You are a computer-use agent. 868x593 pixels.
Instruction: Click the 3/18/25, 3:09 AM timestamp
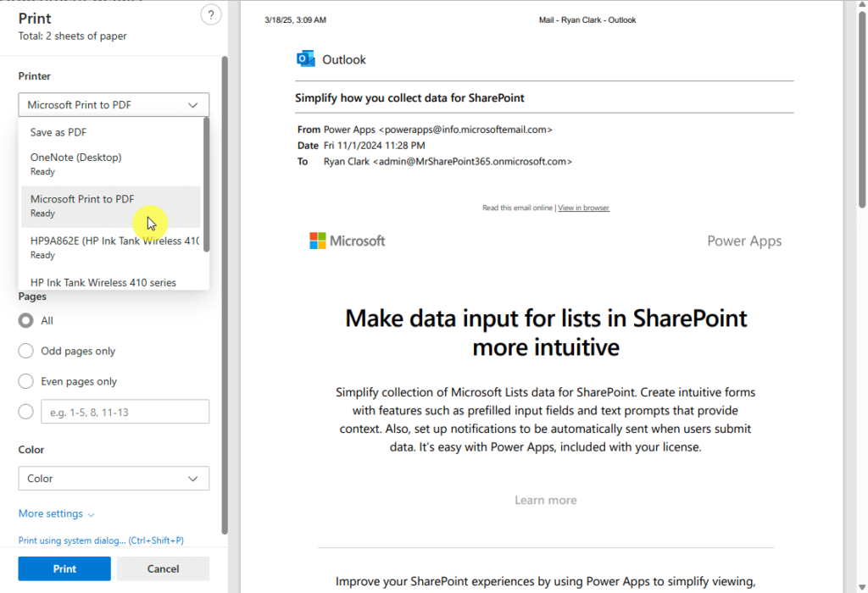(295, 20)
